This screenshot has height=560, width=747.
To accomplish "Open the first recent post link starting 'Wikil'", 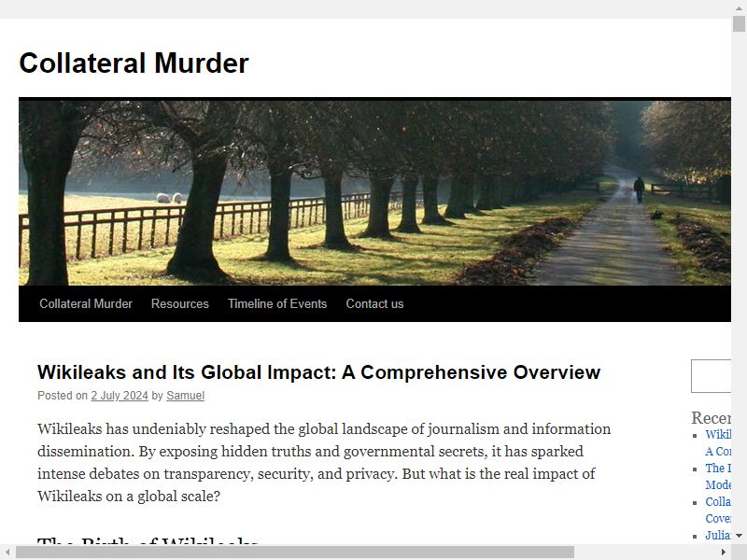I will (718, 442).
